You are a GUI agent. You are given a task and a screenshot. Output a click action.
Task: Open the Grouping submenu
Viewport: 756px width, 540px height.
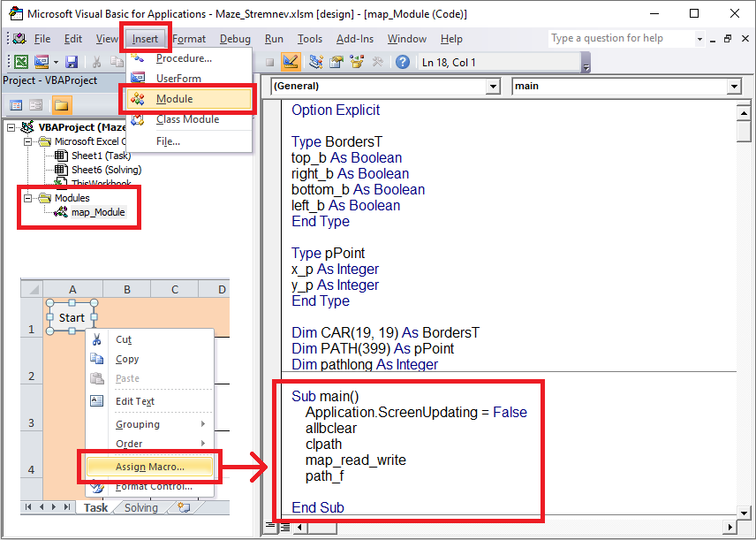(x=150, y=424)
